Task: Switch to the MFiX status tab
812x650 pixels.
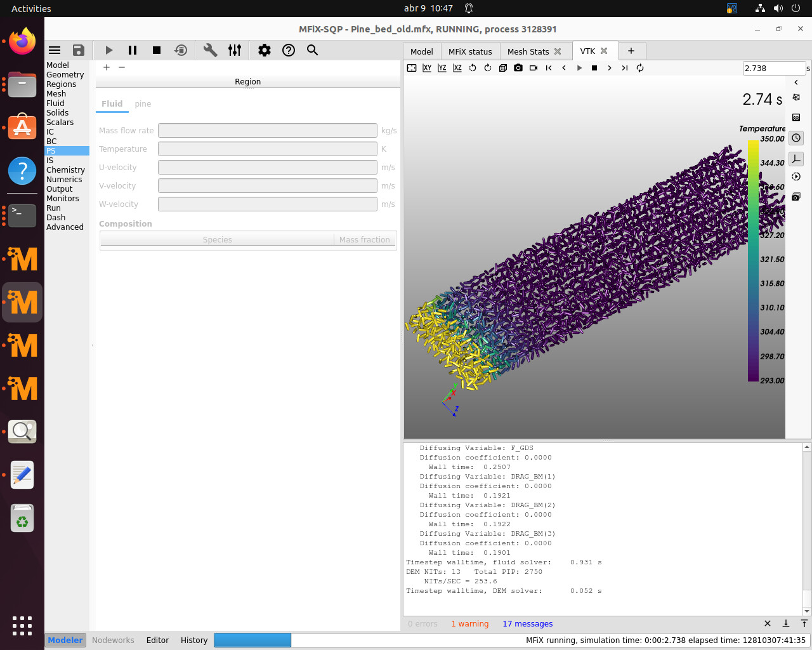Action: pos(470,51)
